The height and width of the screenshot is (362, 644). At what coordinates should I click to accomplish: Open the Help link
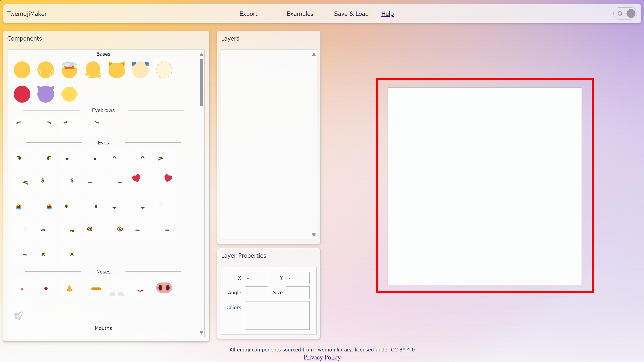click(387, 14)
